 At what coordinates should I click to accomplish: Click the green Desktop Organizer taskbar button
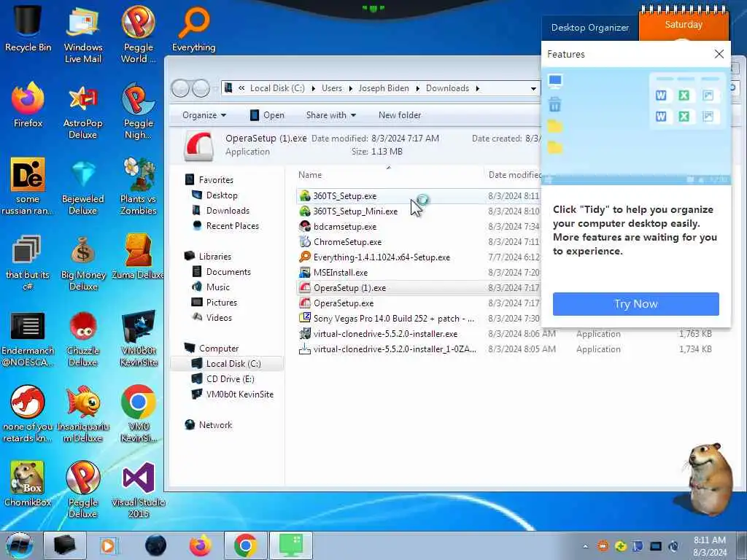click(x=291, y=545)
